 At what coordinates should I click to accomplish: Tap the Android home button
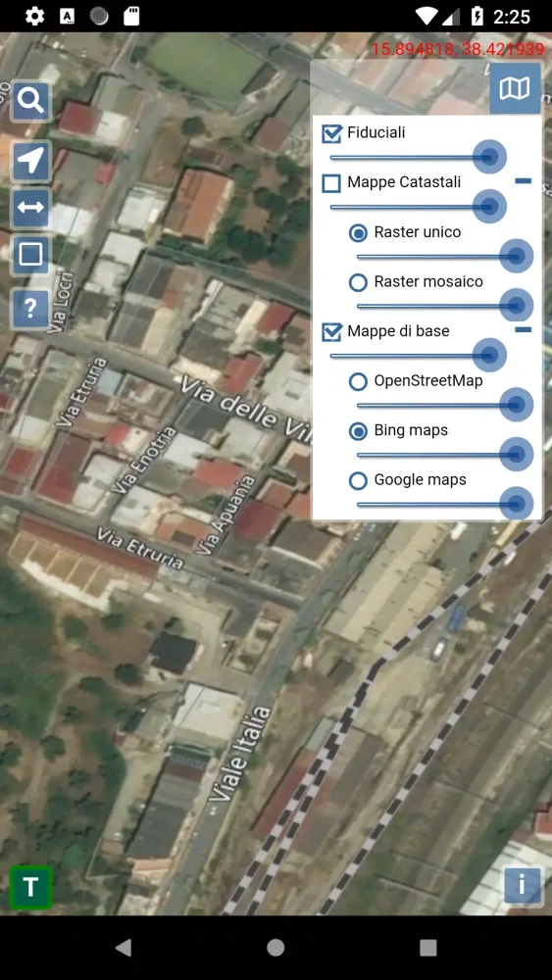(x=276, y=948)
